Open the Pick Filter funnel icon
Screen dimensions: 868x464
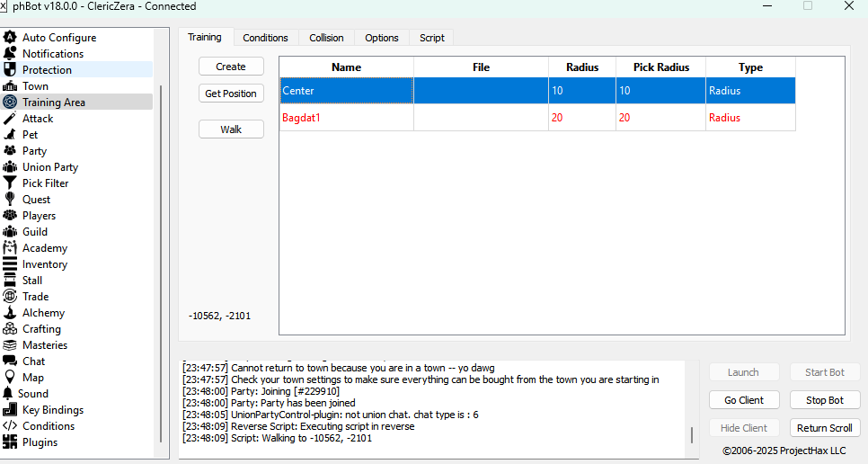click(10, 183)
